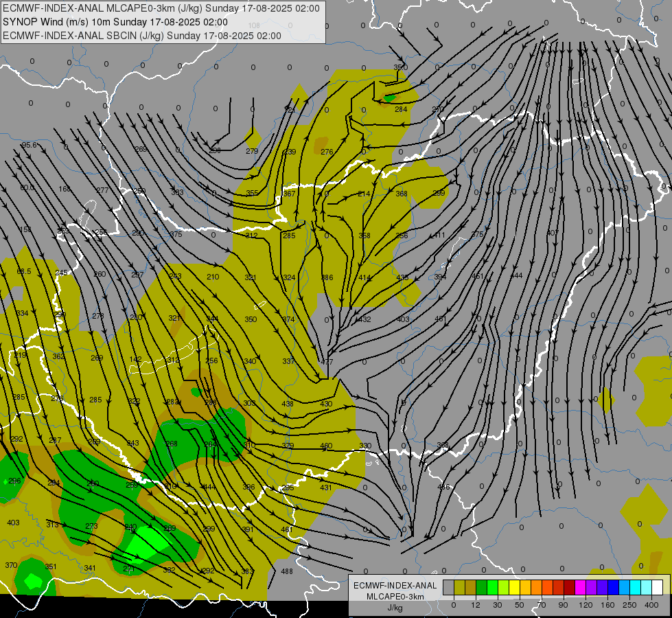Click the deep blue legend swatch

(x=614, y=587)
